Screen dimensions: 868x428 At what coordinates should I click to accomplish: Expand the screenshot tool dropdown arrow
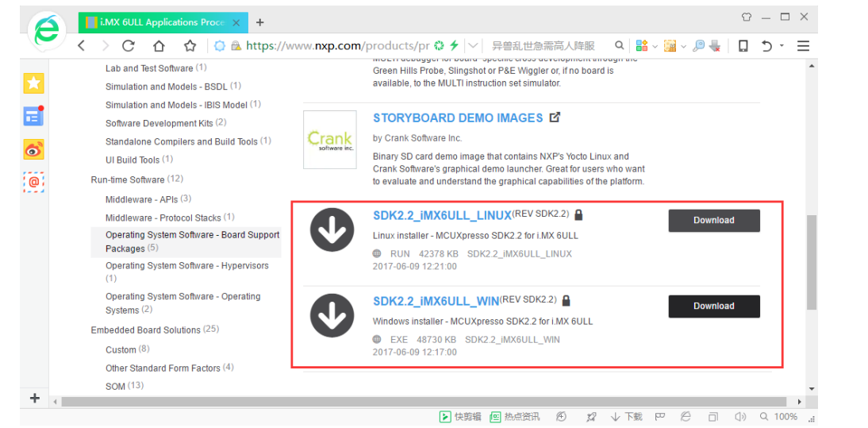[683, 46]
